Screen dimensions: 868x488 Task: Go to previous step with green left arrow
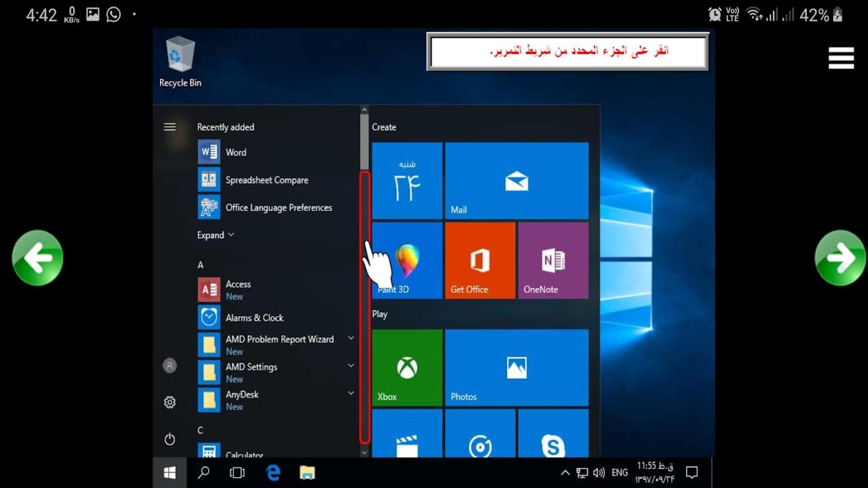tap(37, 258)
